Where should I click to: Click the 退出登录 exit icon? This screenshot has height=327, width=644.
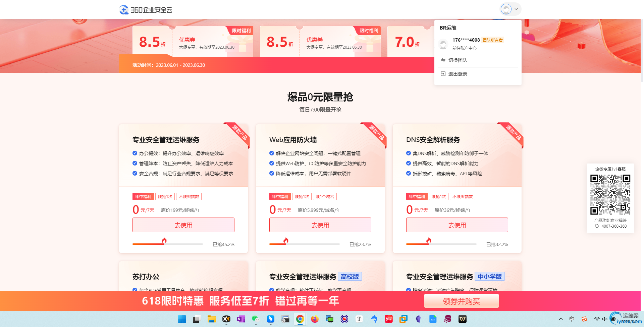point(443,74)
